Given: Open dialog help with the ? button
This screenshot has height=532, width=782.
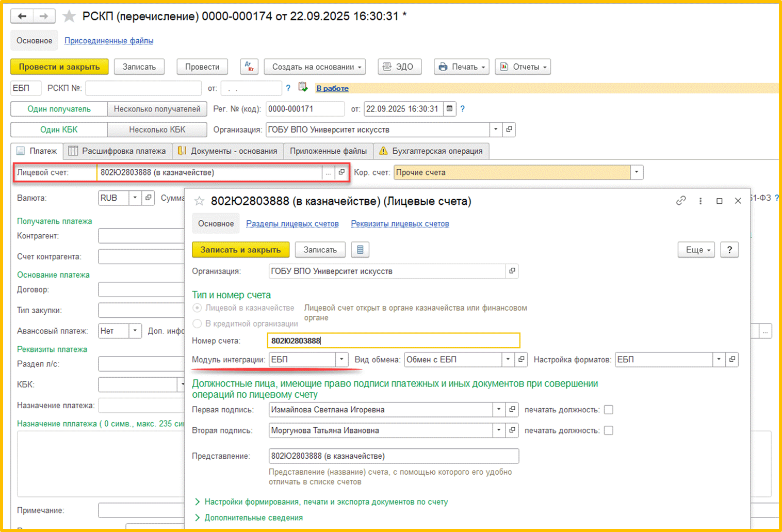Looking at the screenshot, I should tap(729, 250).
